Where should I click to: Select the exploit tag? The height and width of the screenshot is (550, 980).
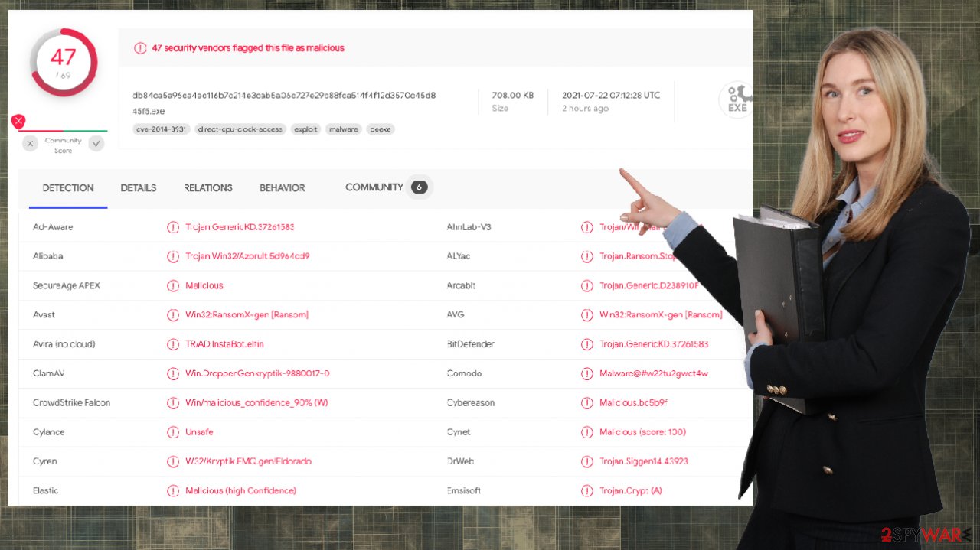click(x=305, y=129)
